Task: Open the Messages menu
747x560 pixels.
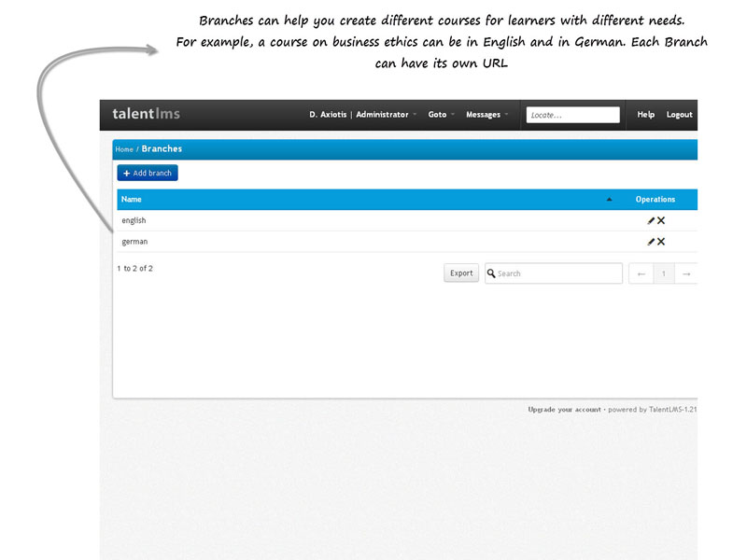Action: tap(486, 114)
